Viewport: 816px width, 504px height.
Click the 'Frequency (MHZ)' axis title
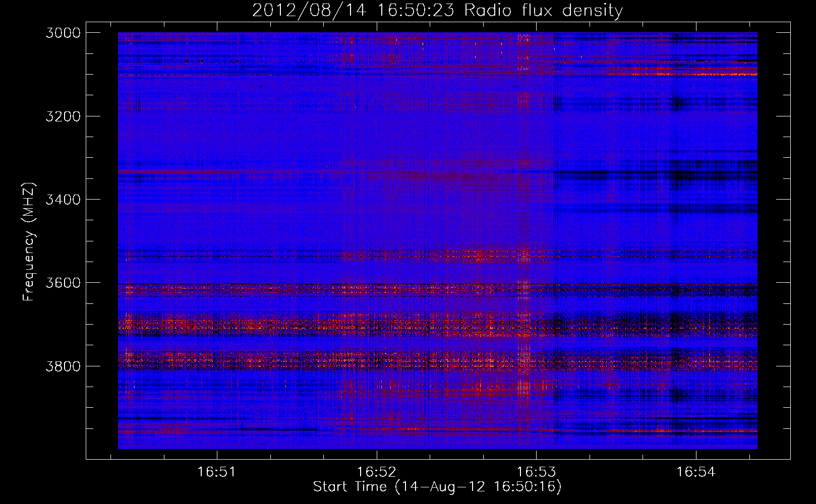click(x=29, y=242)
